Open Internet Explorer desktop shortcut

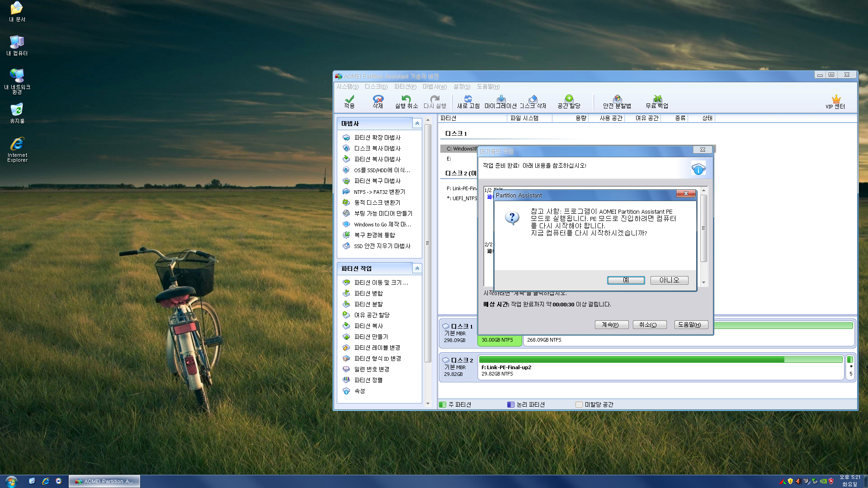pyautogui.click(x=17, y=150)
